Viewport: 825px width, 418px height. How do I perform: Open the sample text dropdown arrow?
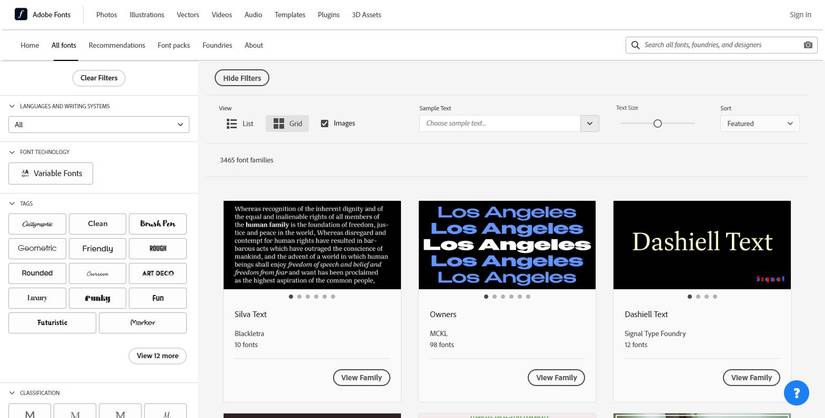(590, 124)
